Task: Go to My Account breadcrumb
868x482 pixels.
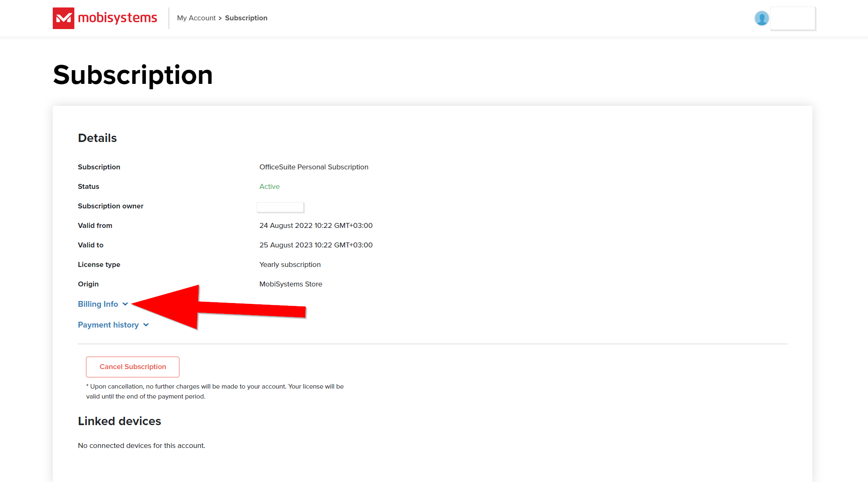Action: [196, 18]
